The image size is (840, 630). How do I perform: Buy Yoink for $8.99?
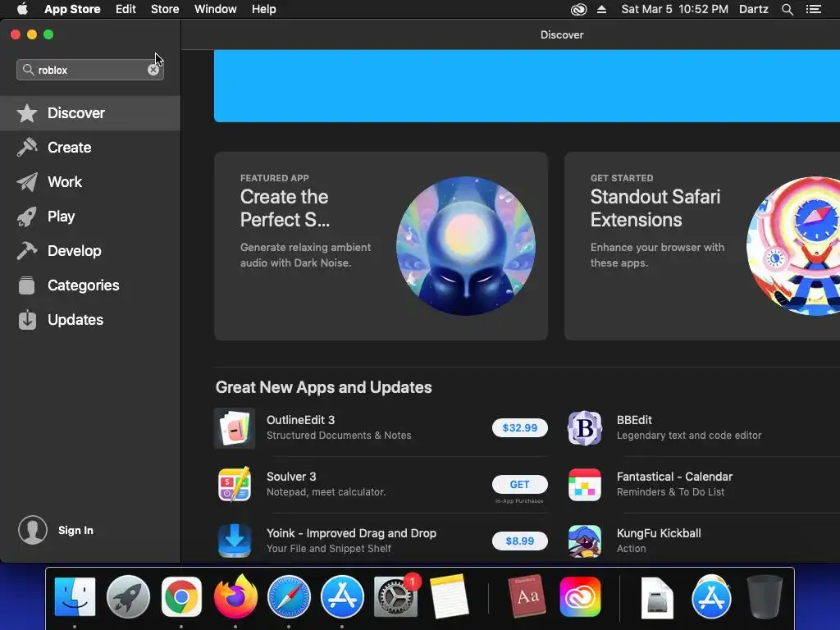[x=519, y=541]
